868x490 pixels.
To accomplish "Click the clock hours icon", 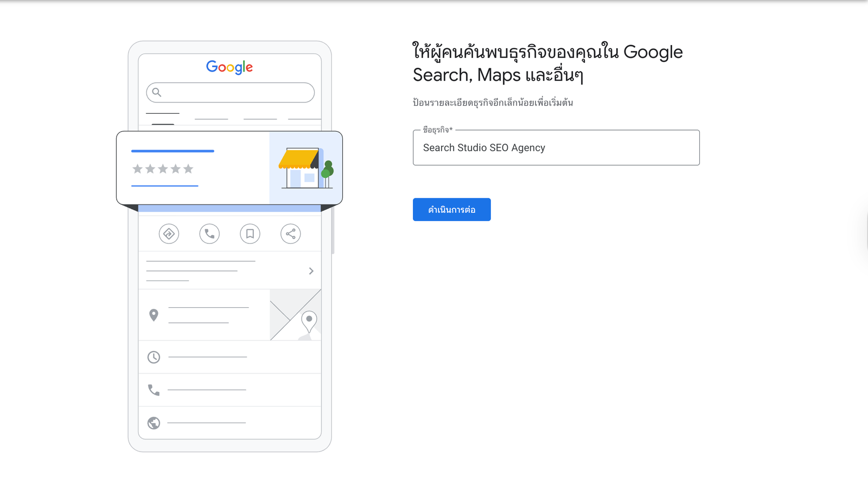I will [154, 357].
